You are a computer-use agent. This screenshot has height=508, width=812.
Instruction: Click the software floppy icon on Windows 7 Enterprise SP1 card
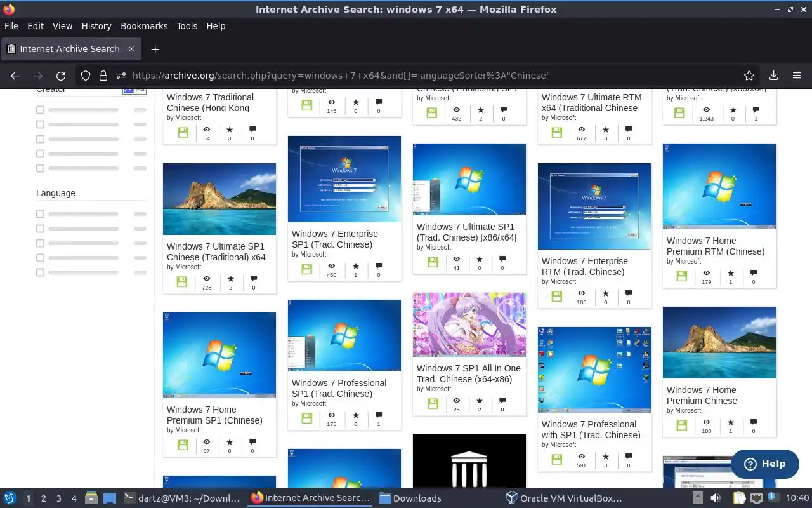307,269
